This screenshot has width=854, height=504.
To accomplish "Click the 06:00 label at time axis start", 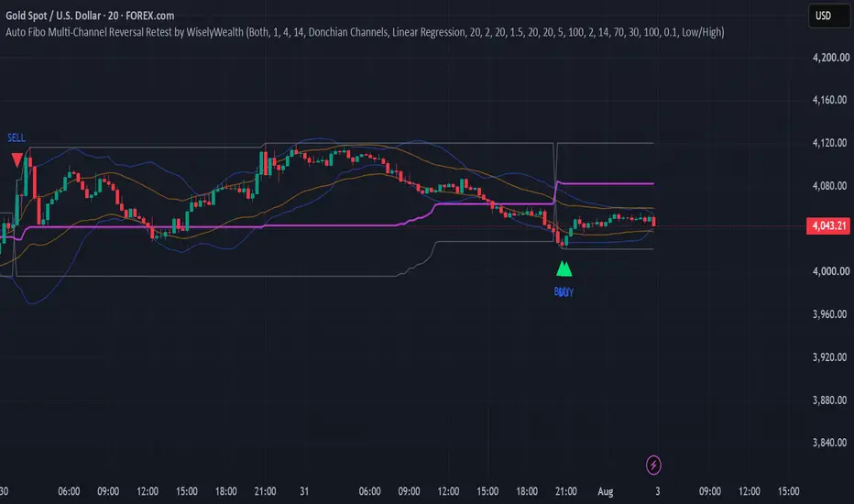I will (x=69, y=491).
